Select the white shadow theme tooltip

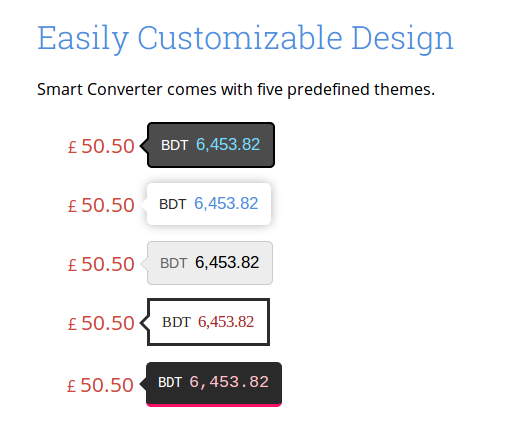pos(209,204)
